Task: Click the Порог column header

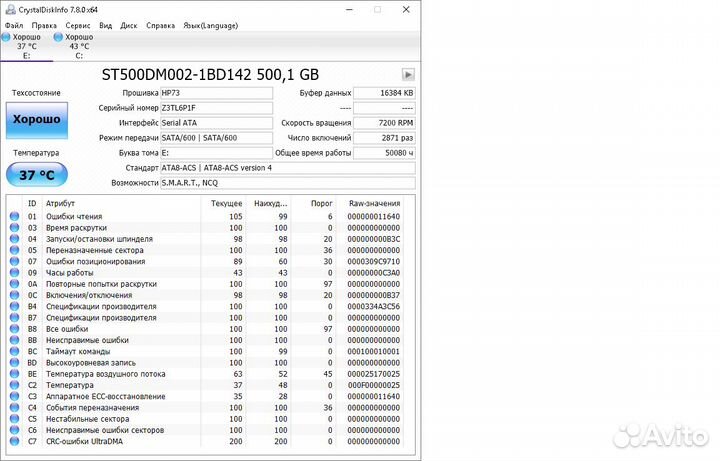Action: click(x=321, y=203)
